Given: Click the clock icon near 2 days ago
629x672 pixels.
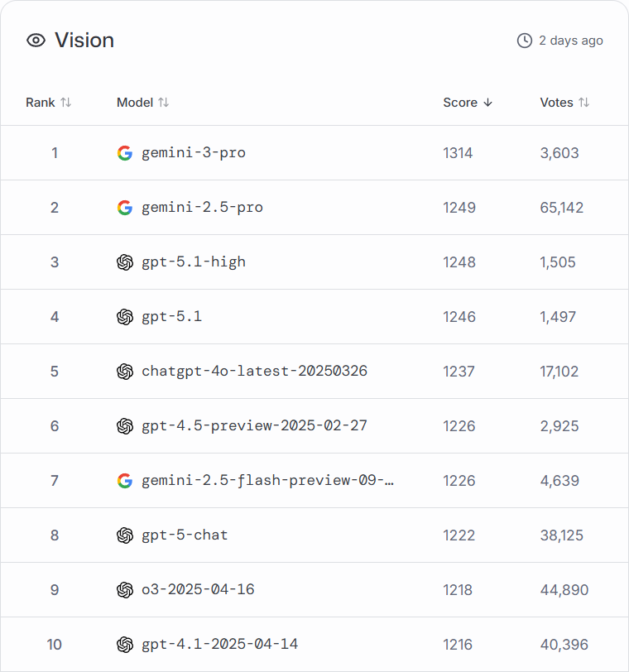Looking at the screenshot, I should click(x=524, y=41).
